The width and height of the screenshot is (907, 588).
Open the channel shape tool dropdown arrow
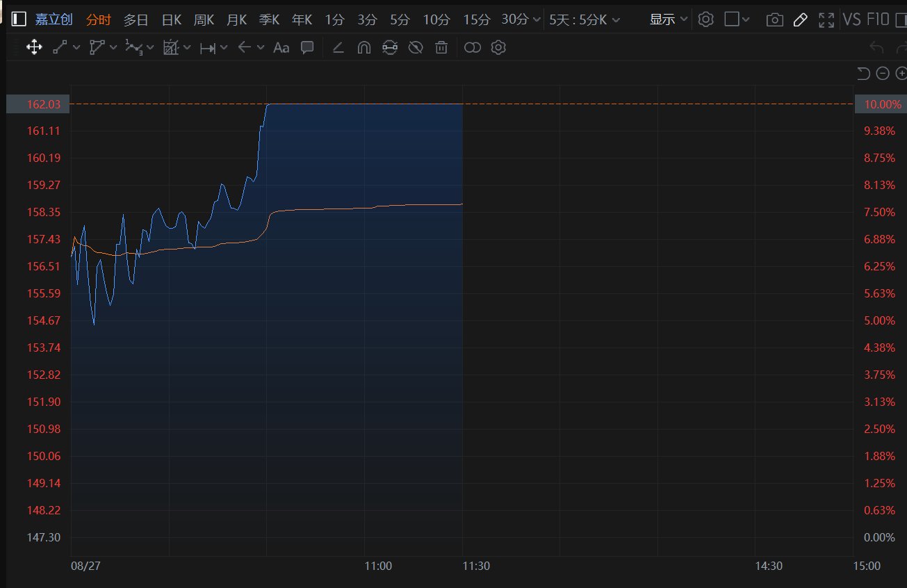point(113,48)
